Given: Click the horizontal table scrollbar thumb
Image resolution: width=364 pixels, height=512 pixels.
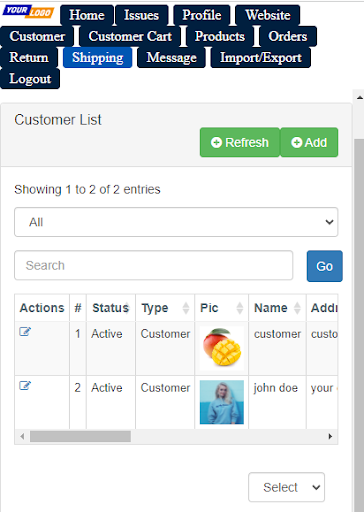Looking at the screenshot, I should 80,436.
